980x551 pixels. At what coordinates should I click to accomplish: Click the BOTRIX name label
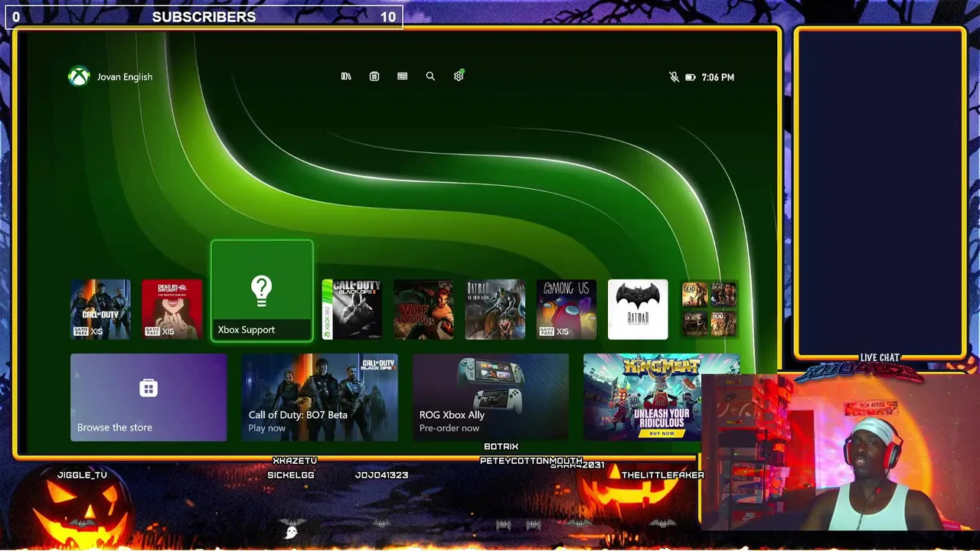[x=501, y=446]
